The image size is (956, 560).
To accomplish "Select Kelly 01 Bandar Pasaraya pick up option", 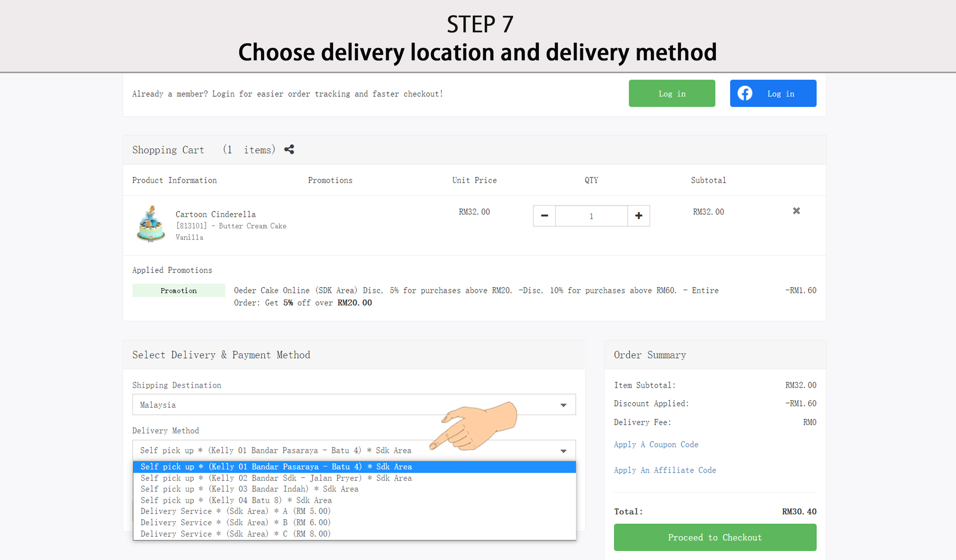I will [x=276, y=467].
